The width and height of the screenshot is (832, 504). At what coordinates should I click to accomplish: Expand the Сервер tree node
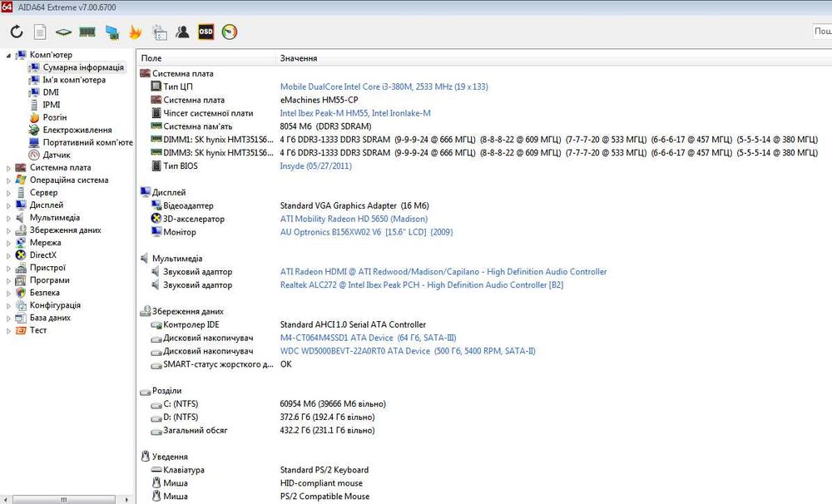coord(8,193)
